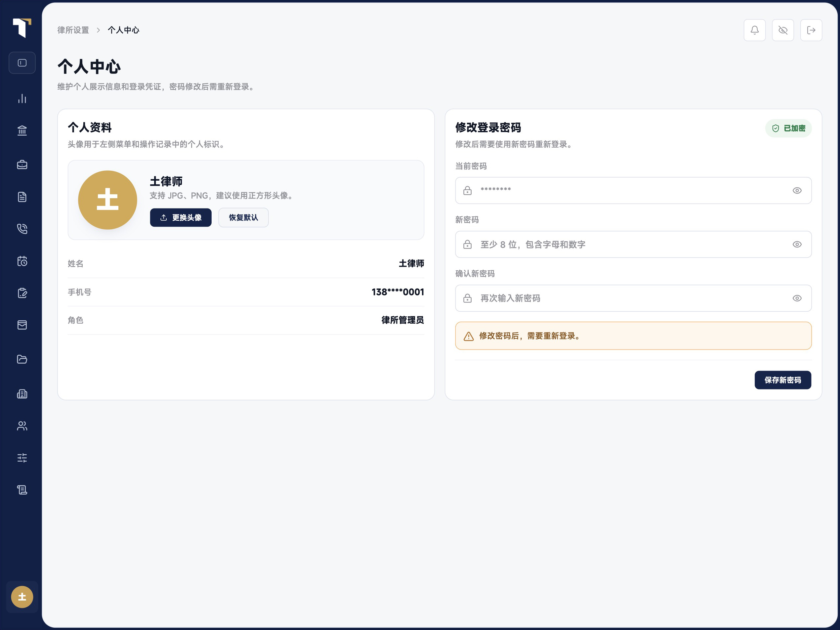
Task: Open the briefcase sidebar icon
Action: [x=22, y=164]
